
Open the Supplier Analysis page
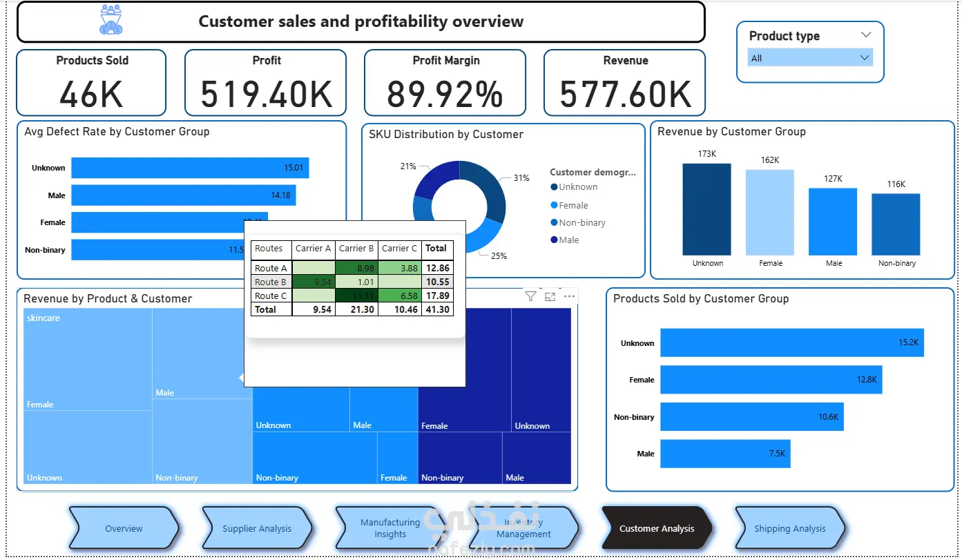(257, 529)
